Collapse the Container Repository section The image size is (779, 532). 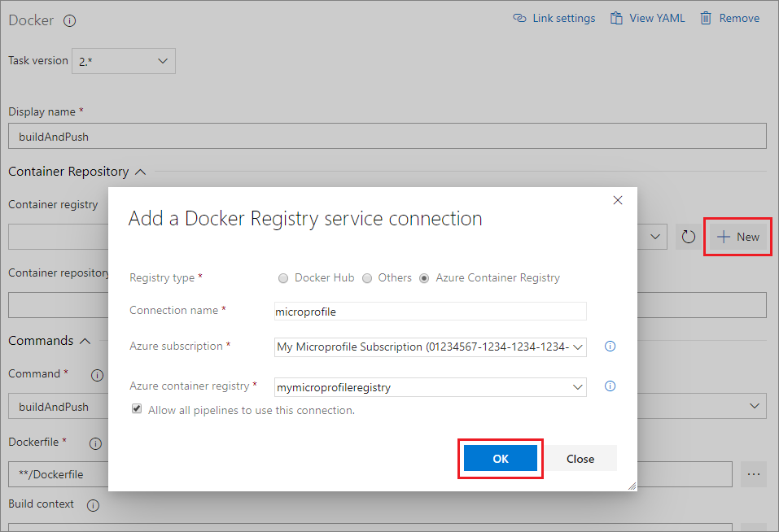tap(140, 172)
